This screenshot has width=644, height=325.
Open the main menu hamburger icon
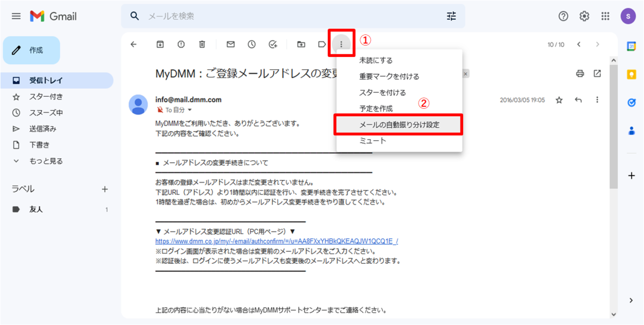16,16
